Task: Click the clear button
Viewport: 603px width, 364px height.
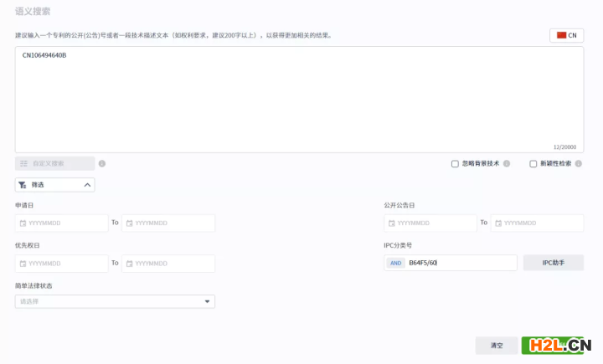Action: [x=497, y=345]
